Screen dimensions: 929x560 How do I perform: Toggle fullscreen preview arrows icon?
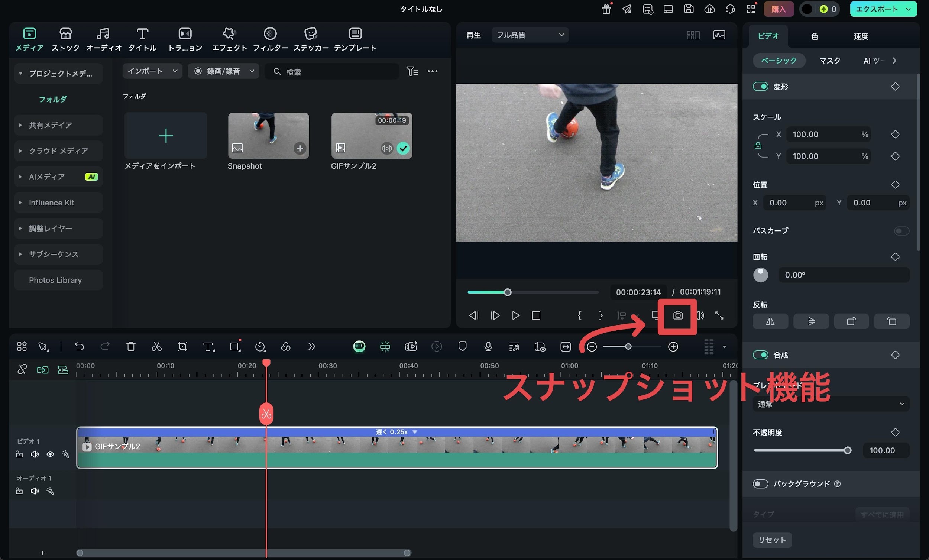719,315
